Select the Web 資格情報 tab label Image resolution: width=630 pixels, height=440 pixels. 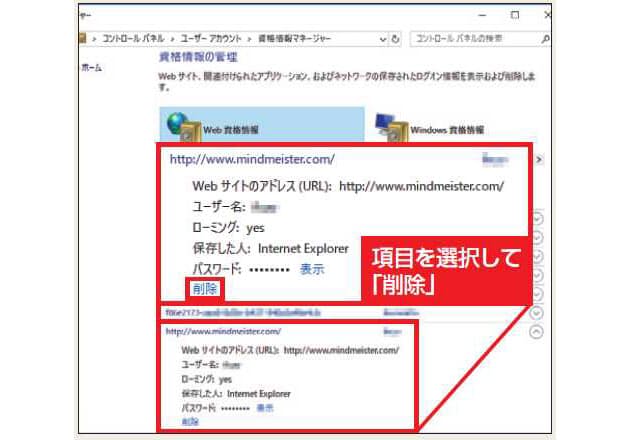point(232,130)
